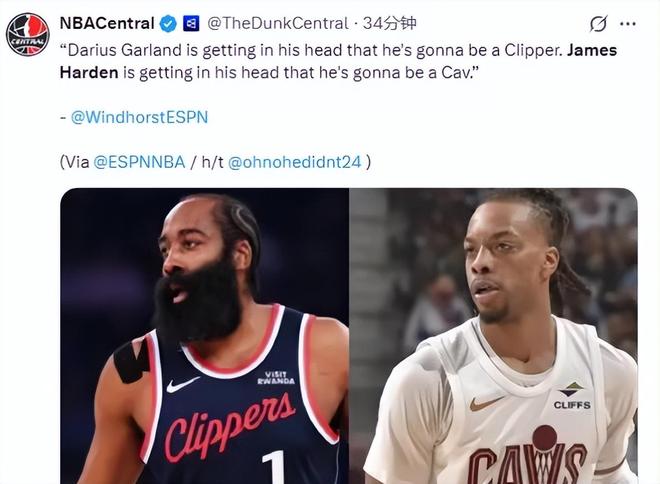Follow the @WindhorstESPN mention

coord(139,117)
